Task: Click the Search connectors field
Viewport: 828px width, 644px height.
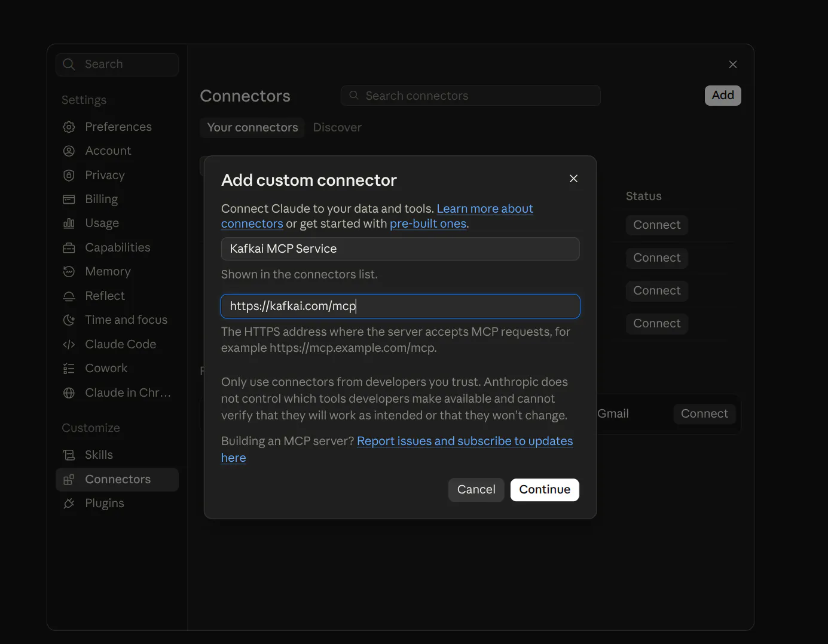Action: [x=470, y=96]
